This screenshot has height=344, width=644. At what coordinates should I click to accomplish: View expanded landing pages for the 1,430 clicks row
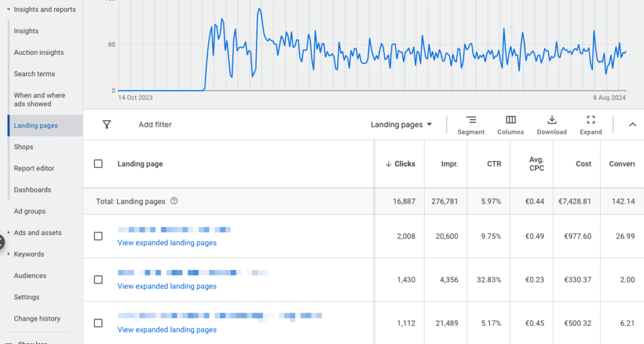pyautogui.click(x=167, y=286)
